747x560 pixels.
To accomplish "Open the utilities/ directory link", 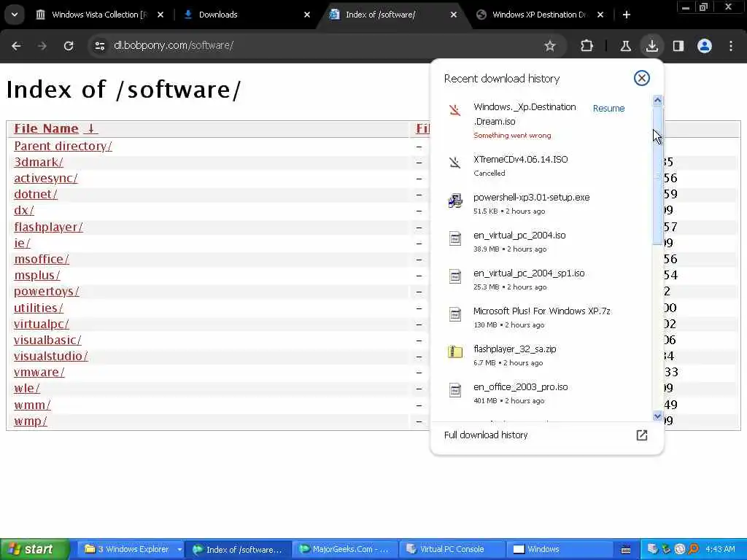I will (x=39, y=308).
